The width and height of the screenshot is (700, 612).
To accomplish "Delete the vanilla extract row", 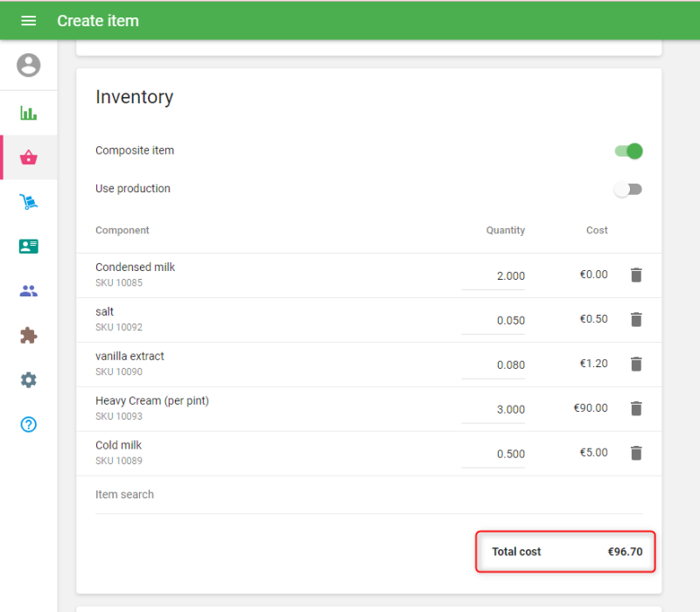I will click(636, 365).
